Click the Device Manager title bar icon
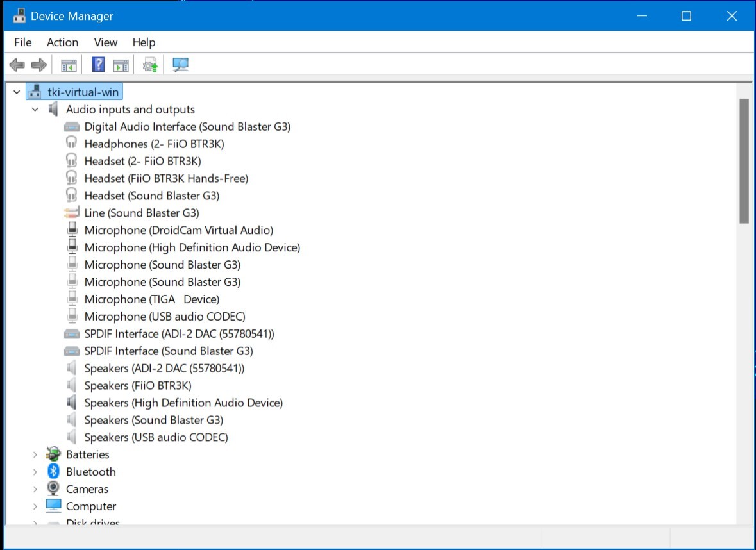 (19, 15)
